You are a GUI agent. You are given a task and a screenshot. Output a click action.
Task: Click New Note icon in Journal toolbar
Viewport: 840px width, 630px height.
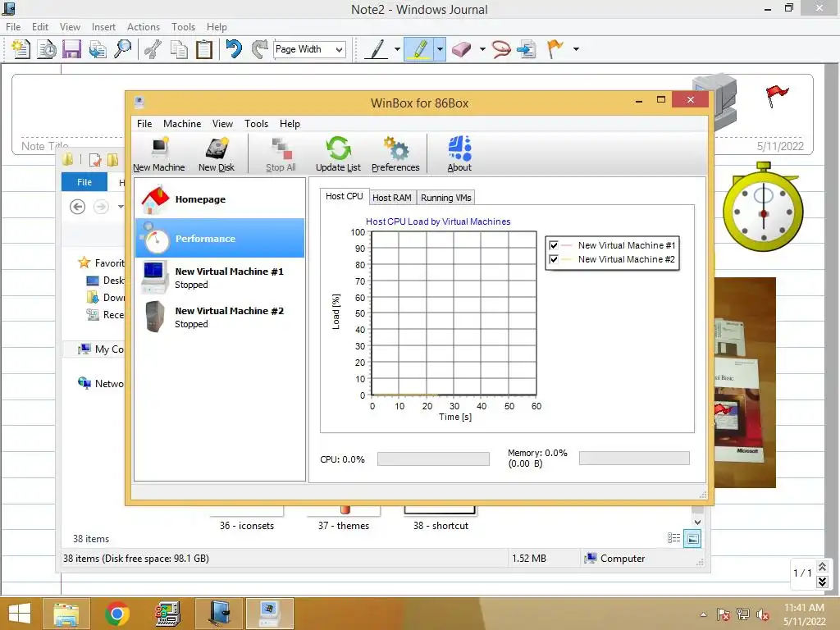(21, 49)
